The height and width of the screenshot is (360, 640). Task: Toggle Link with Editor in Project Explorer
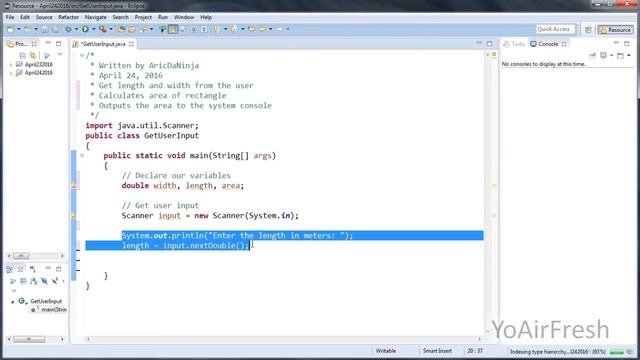tap(33, 55)
